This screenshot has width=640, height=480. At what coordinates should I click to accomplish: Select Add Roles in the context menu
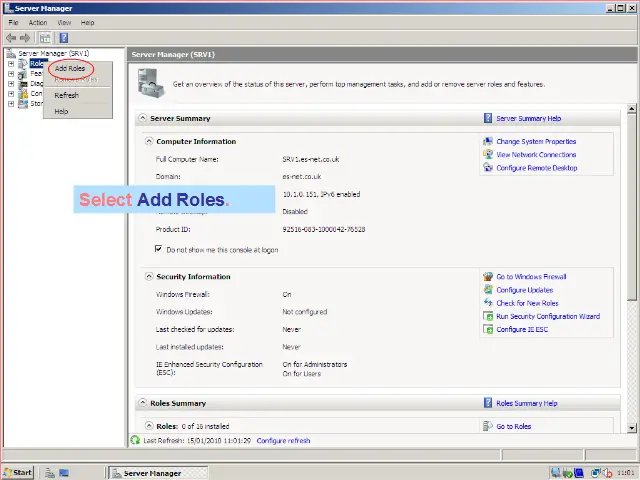pos(70,68)
